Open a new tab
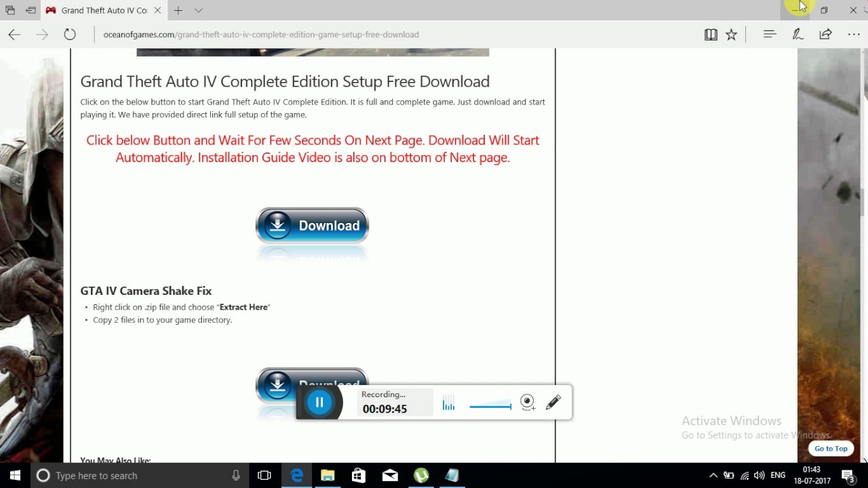Image resolution: width=868 pixels, height=488 pixels. (178, 10)
